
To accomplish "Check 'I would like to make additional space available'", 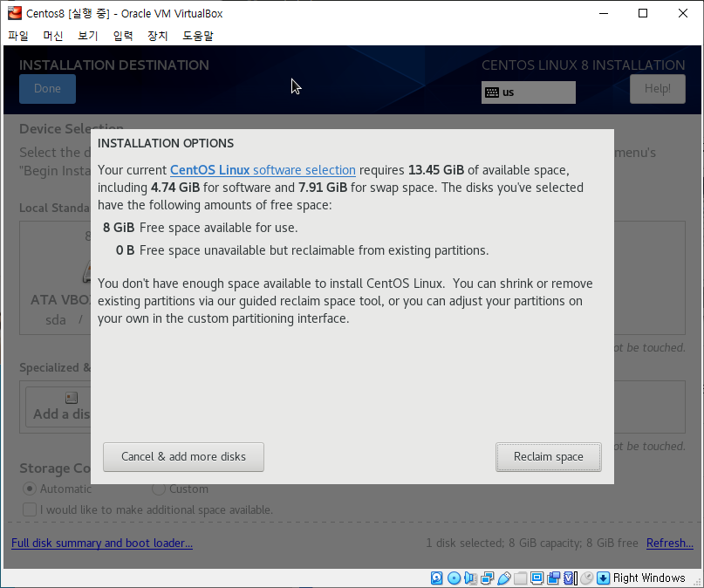I will click(x=30, y=509).
